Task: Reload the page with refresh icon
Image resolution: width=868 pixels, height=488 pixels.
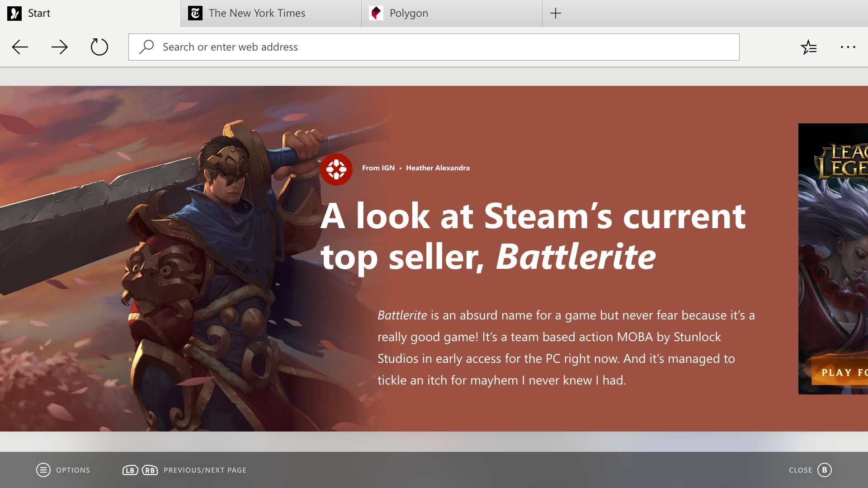Action: tap(99, 47)
